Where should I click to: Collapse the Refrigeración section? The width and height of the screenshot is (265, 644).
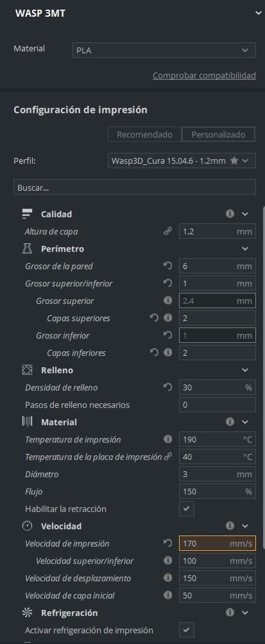(x=245, y=613)
